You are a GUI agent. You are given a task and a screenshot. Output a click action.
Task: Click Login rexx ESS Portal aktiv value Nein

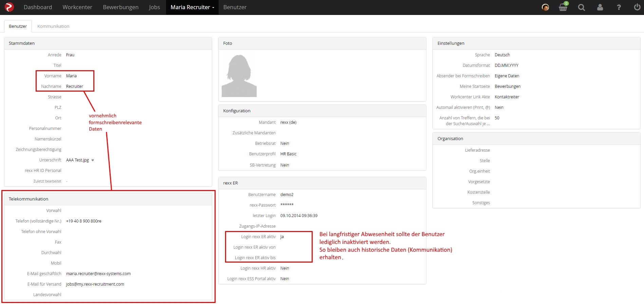[284, 279]
